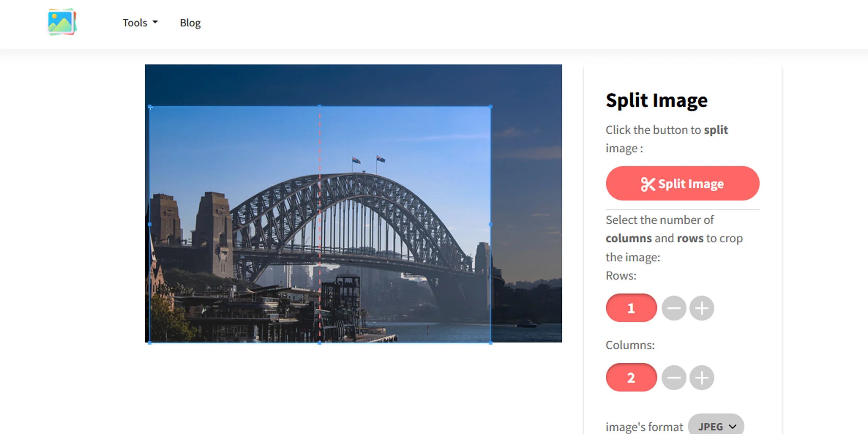868x434 pixels.
Task: Click the minus icon beside Columns
Action: click(674, 377)
